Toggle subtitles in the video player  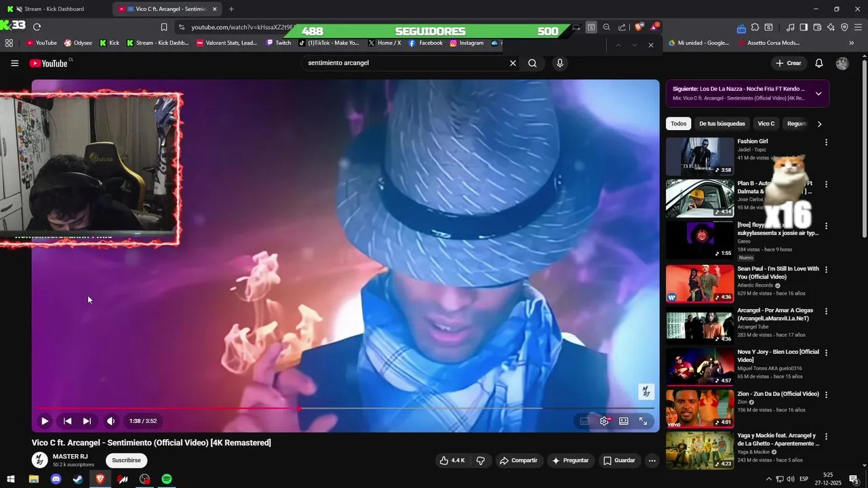(585, 421)
